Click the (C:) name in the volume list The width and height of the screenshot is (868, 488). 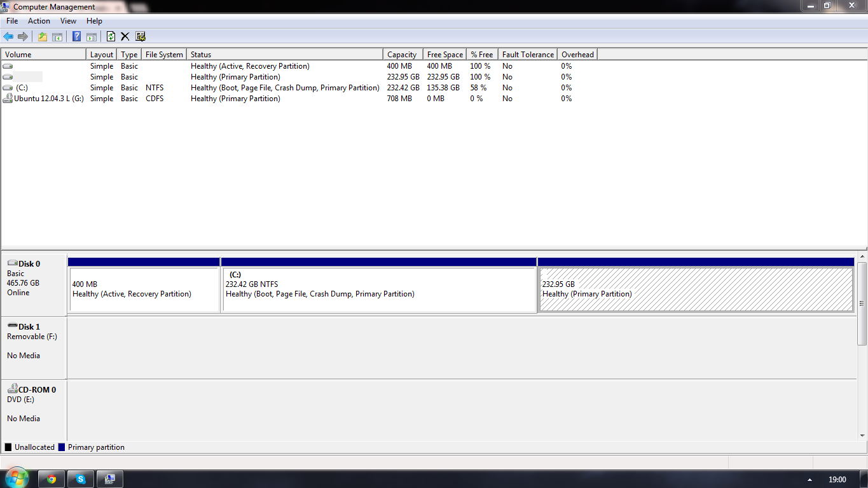pyautogui.click(x=22, y=88)
